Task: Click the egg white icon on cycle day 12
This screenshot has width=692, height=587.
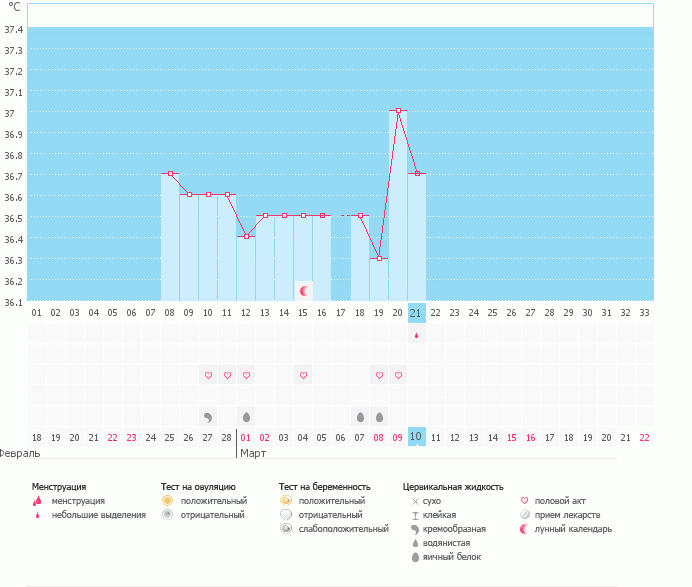Action: 246,416
